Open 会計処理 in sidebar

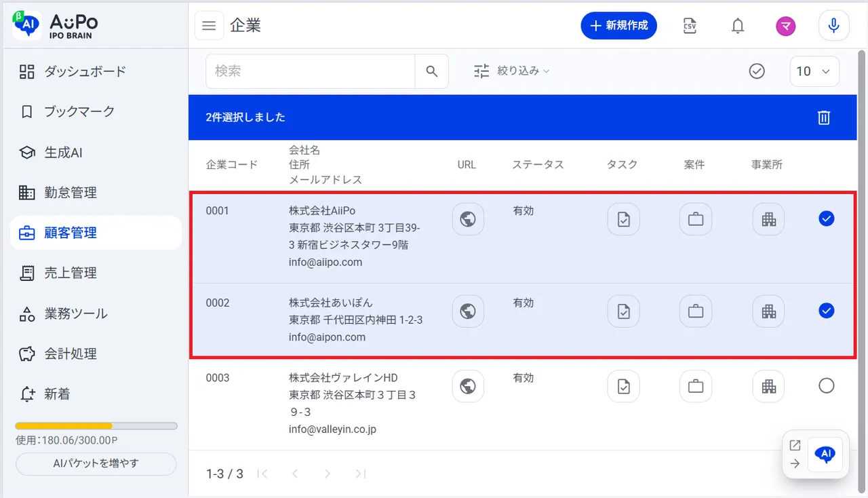(96, 353)
